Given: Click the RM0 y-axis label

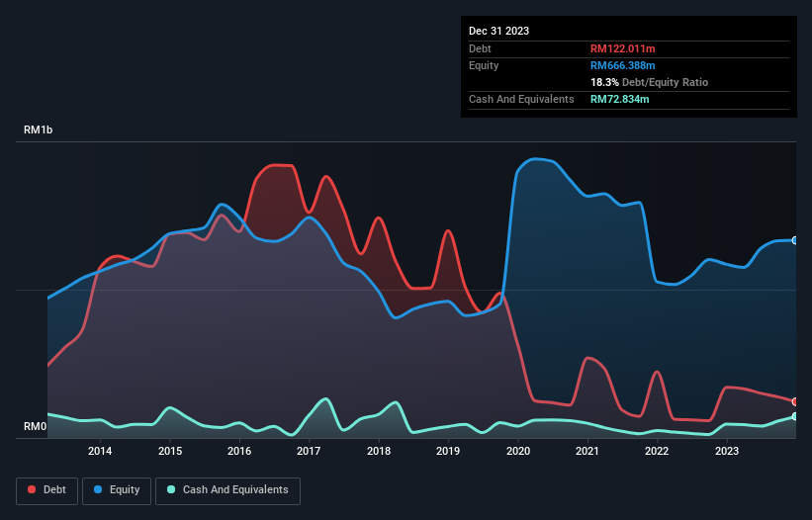Looking at the screenshot, I should [36, 426].
